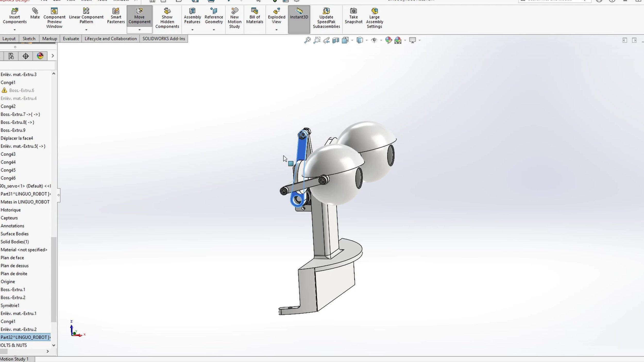Viewport: 644px width, 362px height.
Task: Select Symétrie1 feature
Action: [10, 305]
